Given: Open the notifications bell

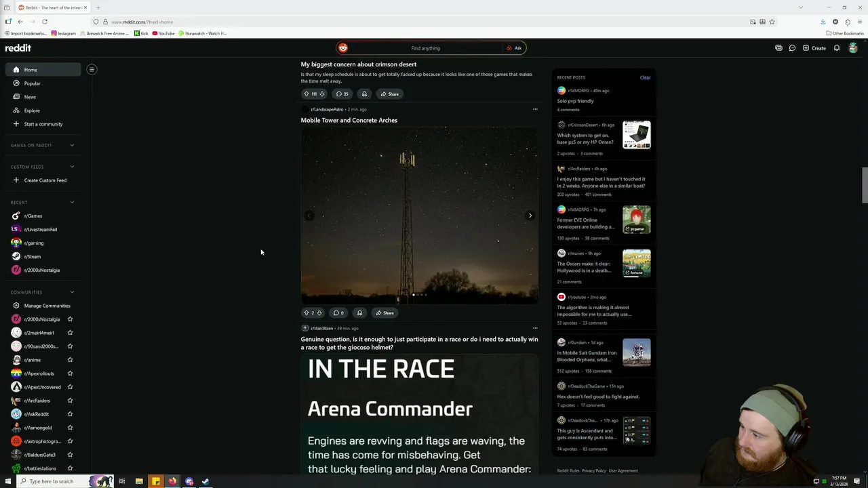Looking at the screenshot, I should 837,48.
